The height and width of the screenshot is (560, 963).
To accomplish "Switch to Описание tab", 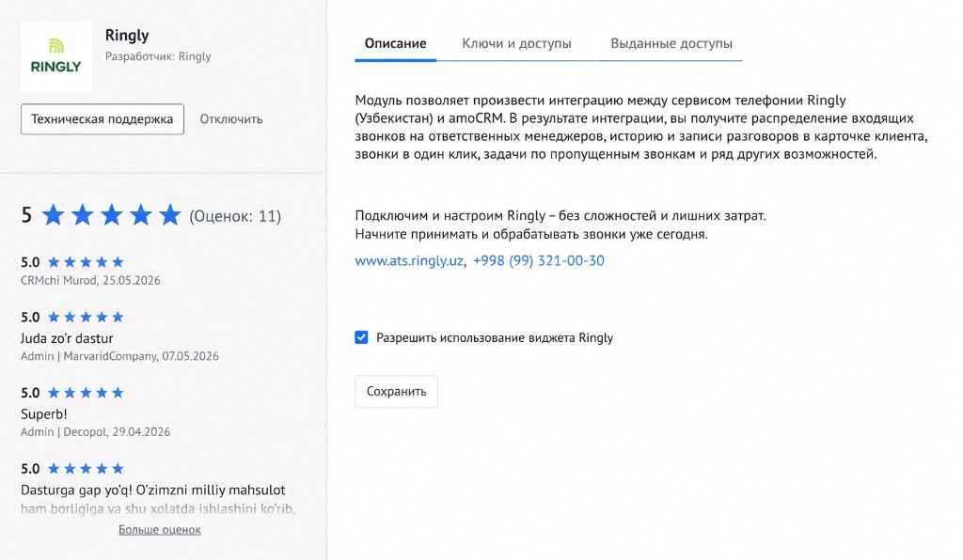I will (x=396, y=43).
